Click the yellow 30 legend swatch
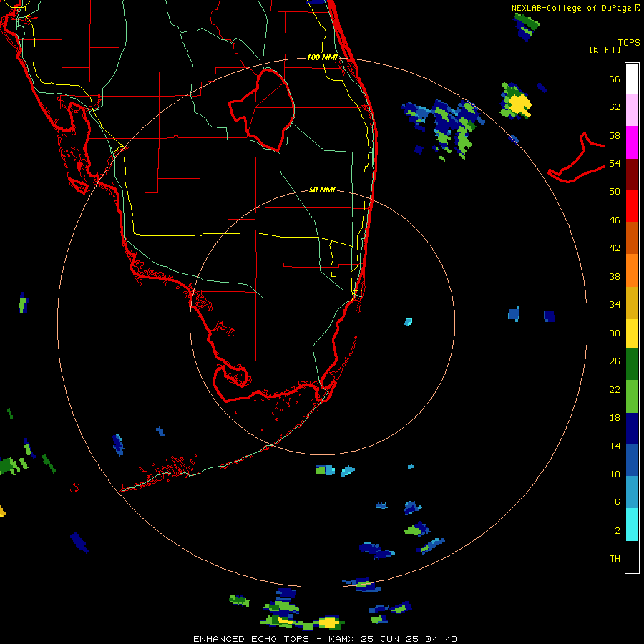This screenshot has width=644, height=644. (x=632, y=333)
